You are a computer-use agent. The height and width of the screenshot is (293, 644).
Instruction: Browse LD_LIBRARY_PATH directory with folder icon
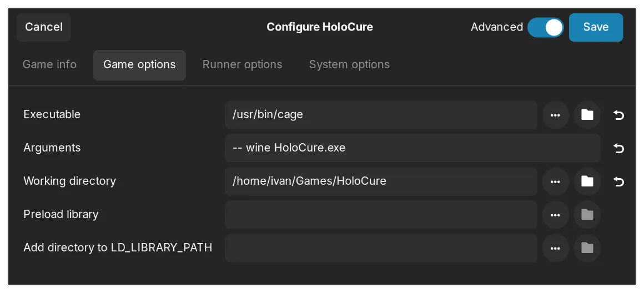[587, 248]
